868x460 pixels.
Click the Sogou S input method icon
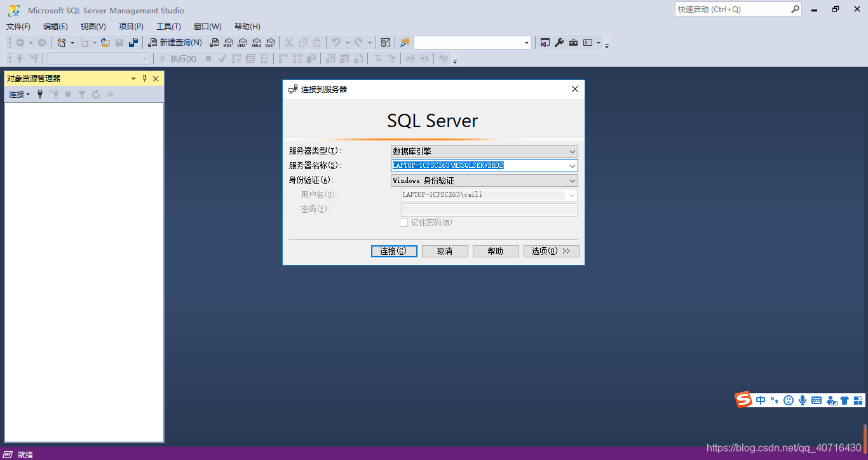pos(743,400)
